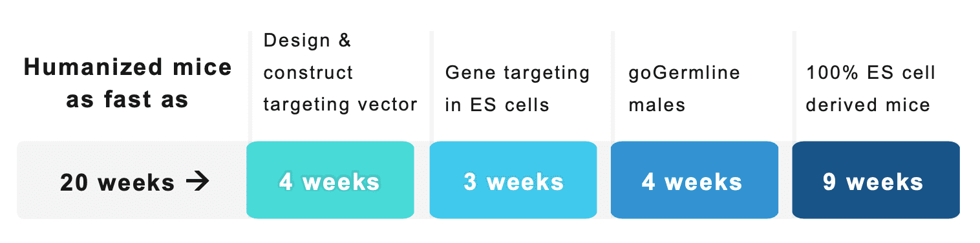The width and height of the screenshot is (980, 243).
Task: Click the words targeting vector
Action: [x=340, y=104]
